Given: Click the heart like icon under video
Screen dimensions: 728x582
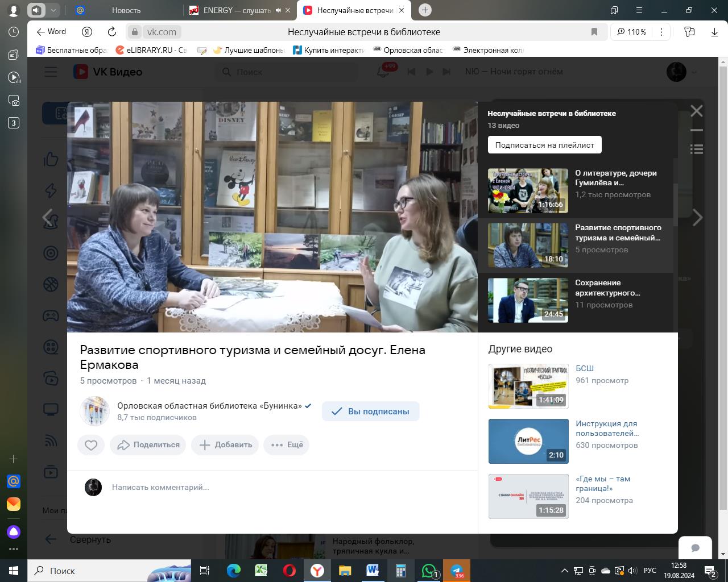Looking at the screenshot, I should 91,445.
